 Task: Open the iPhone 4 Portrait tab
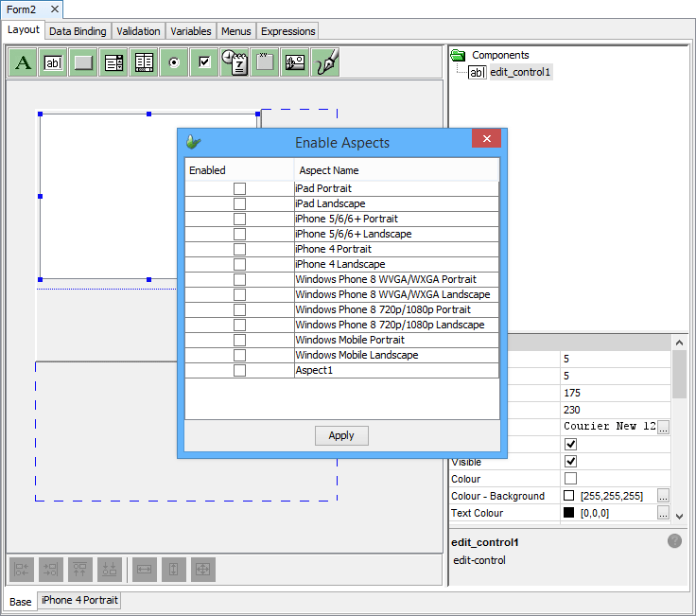click(79, 601)
